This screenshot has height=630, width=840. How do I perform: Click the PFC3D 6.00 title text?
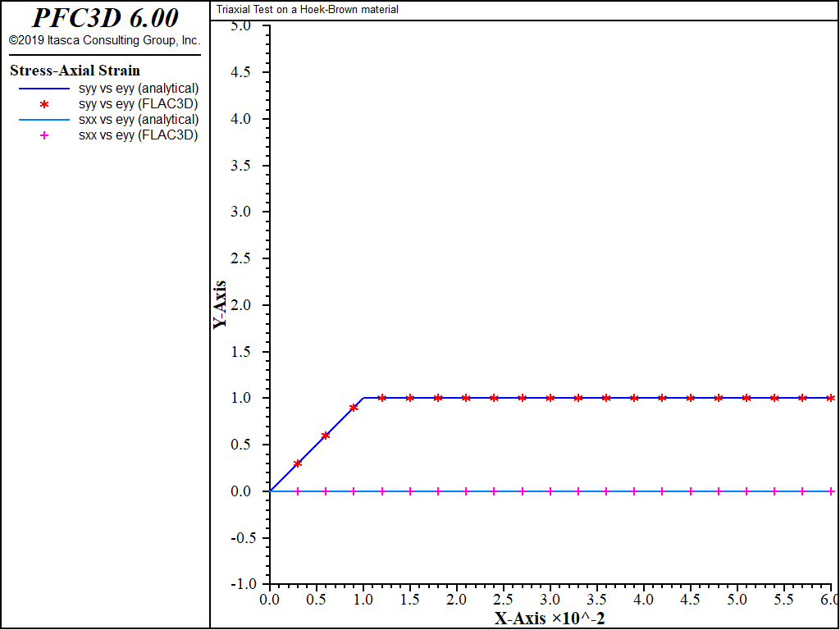(105, 18)
